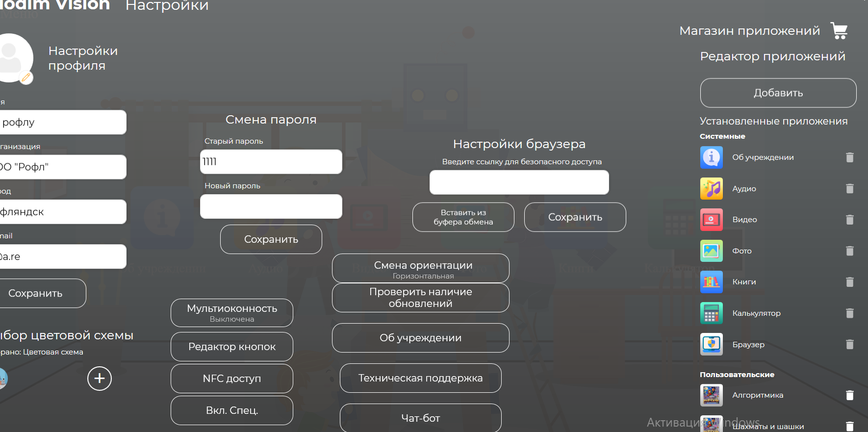Click the city field ending in ляндск
Viewport: 868px width, 432px height.
point(63,212)
